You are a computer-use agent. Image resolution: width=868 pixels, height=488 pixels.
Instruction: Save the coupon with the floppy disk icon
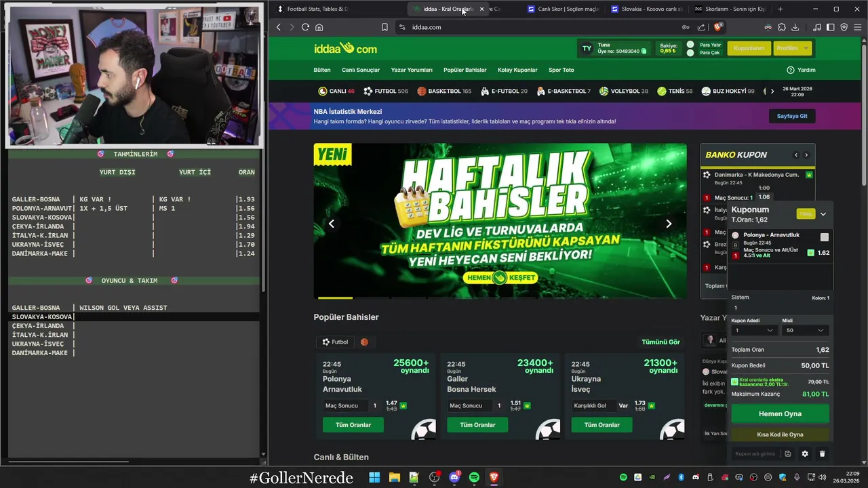pos(788,454)
